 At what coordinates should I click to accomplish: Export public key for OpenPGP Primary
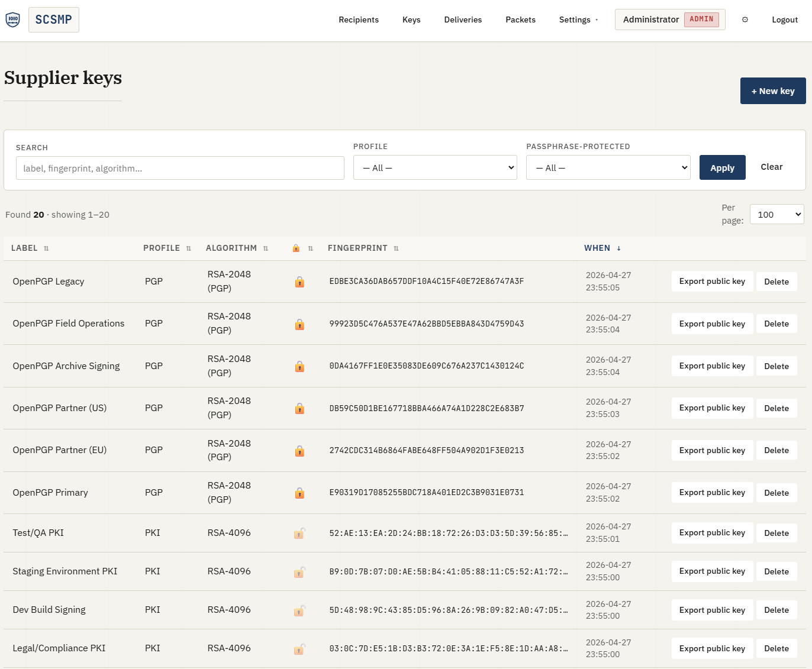tap(712, 493)
